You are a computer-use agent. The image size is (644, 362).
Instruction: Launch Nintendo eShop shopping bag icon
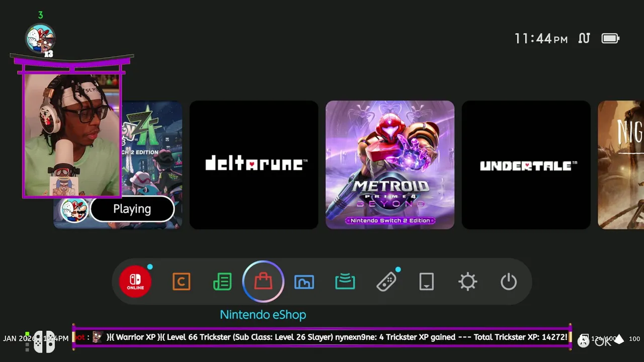[x=263, y=282]
